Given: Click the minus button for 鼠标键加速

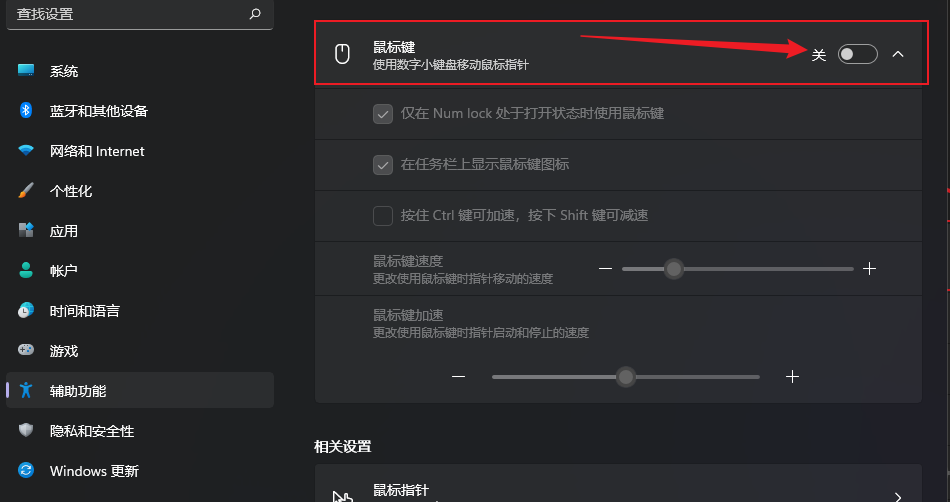Looking at the screenshot, I should (459, 377).
